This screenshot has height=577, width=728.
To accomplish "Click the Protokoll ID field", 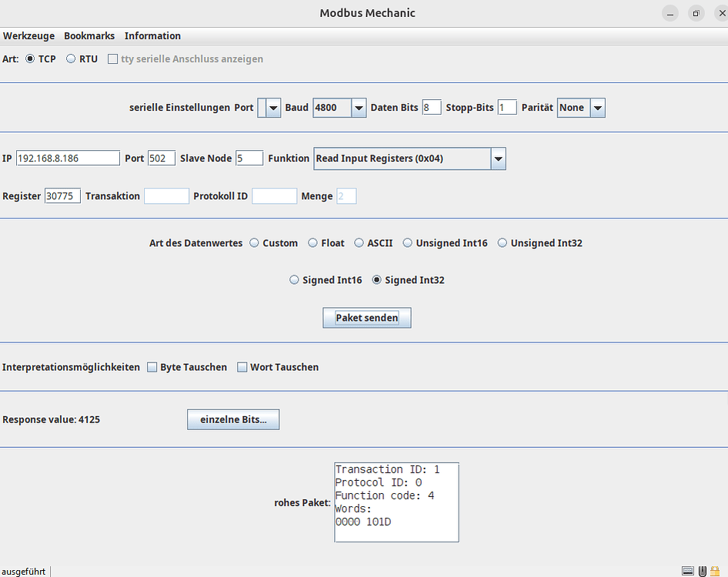I will pyautogui.click(x=275, y=196).
